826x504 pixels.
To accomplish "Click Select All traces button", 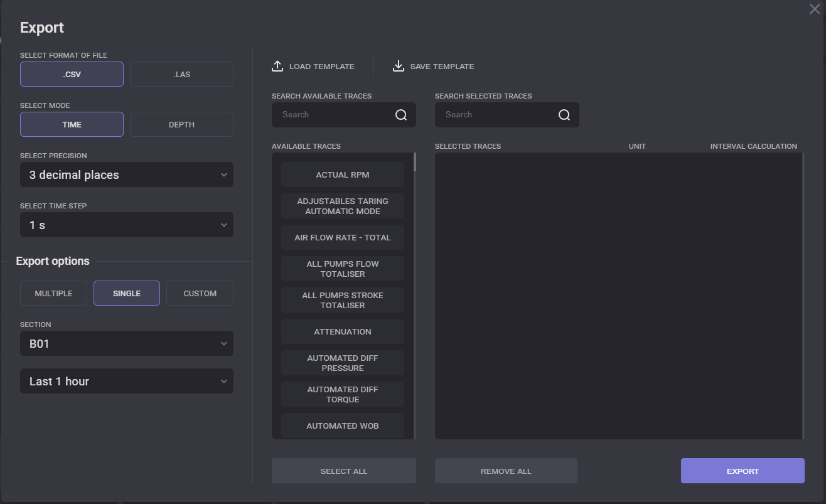I will (343, 471).
